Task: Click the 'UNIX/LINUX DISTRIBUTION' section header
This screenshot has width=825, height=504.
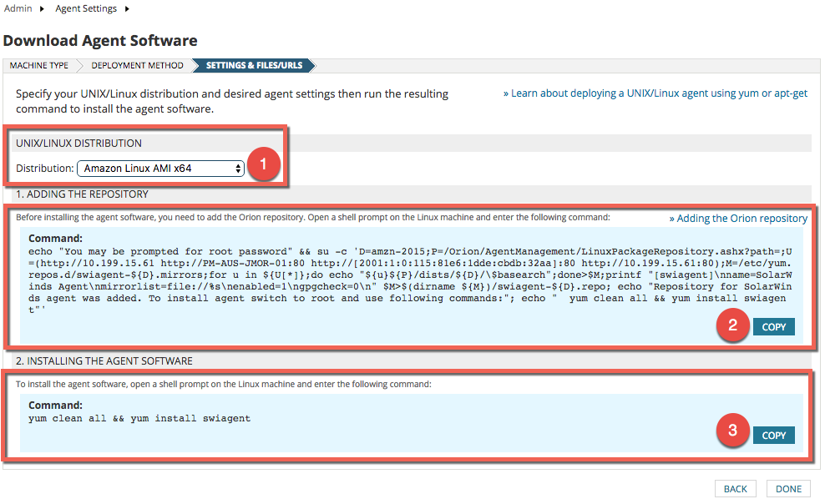Action: [x=78, y=143]
